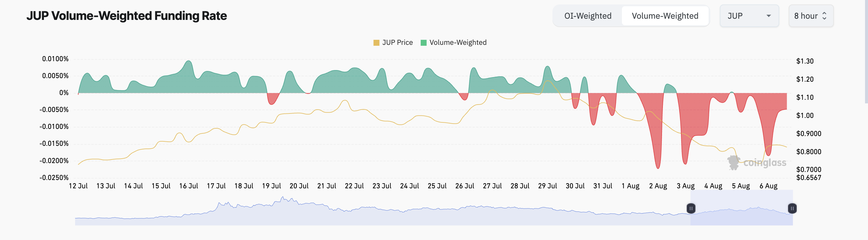Toggle Volume-Weighted series legend label
Image resolution: width=868 pixels, height=240 pixels.
tap(458, 42)
